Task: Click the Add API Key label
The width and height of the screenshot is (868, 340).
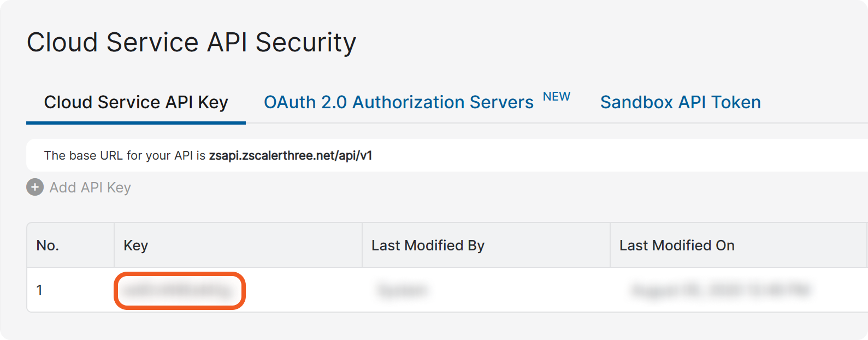Action: click(x=90, y=187)
